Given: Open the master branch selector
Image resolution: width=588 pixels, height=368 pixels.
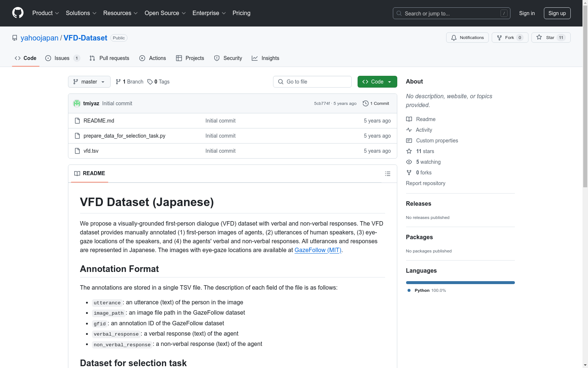Looking at the screenshot, I should pyautogui.click(x=89, y=82).
